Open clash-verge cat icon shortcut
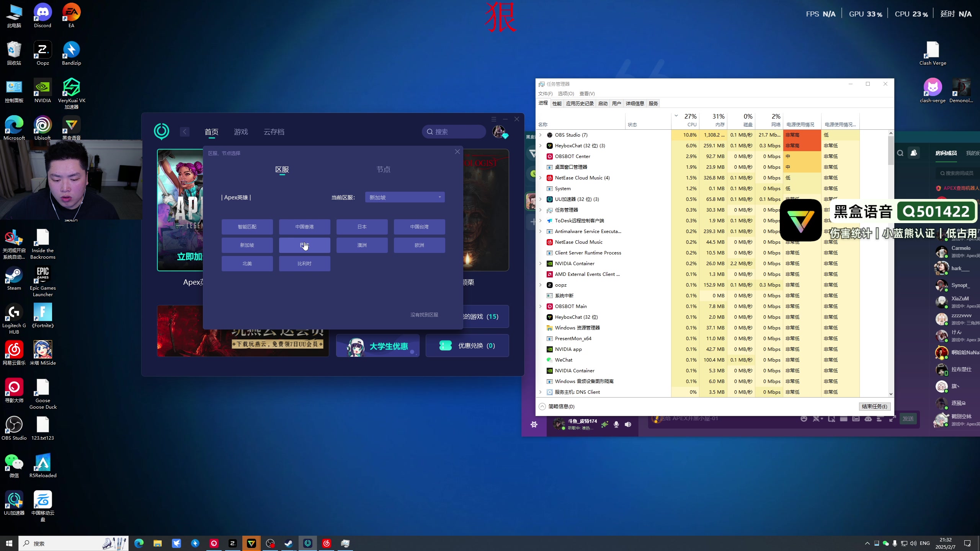The width and height of the screenshot is (980, 551). tap(933, 90)
